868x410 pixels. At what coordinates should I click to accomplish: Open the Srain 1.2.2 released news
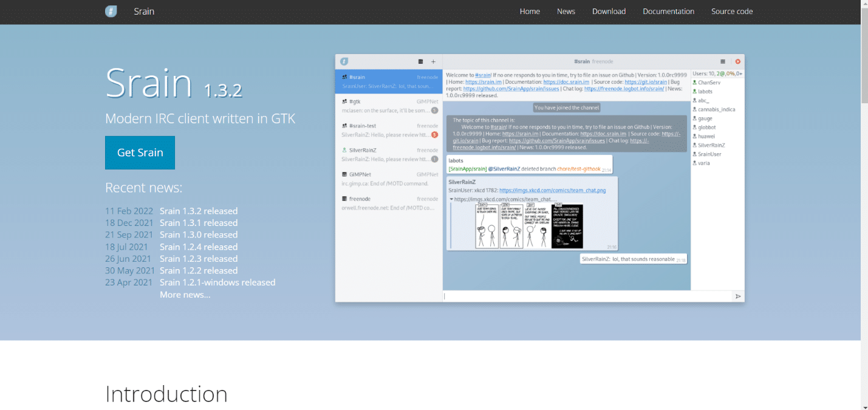[199, 270]
